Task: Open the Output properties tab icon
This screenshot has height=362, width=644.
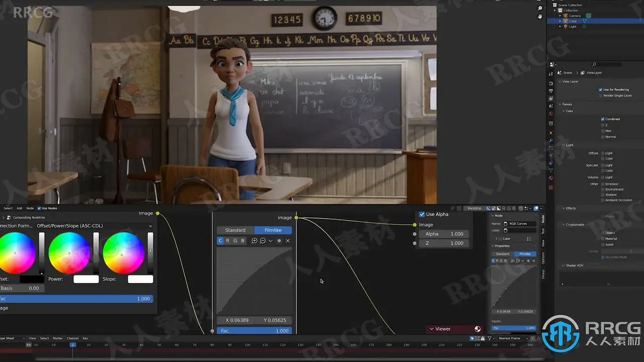Action: [x=551, y=91]
